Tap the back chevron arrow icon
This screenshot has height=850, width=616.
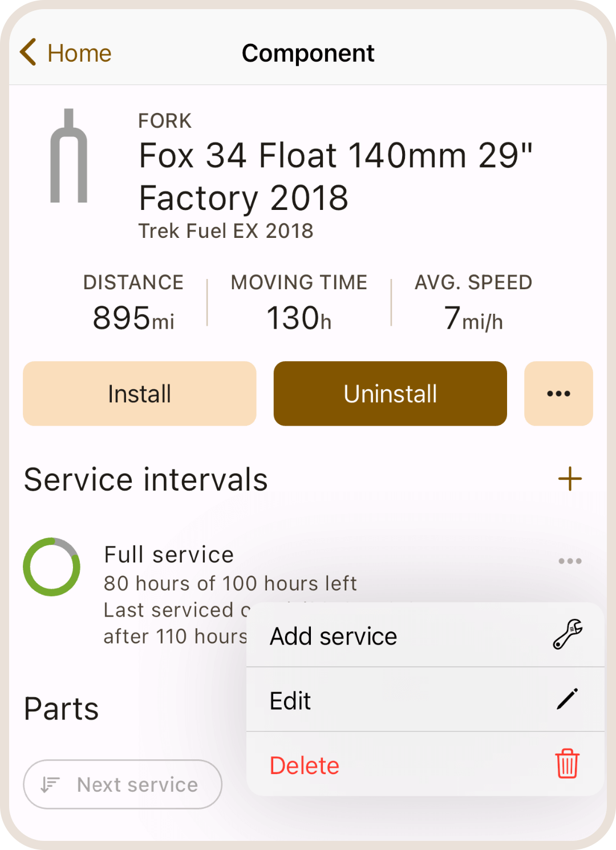pos(28,52)
